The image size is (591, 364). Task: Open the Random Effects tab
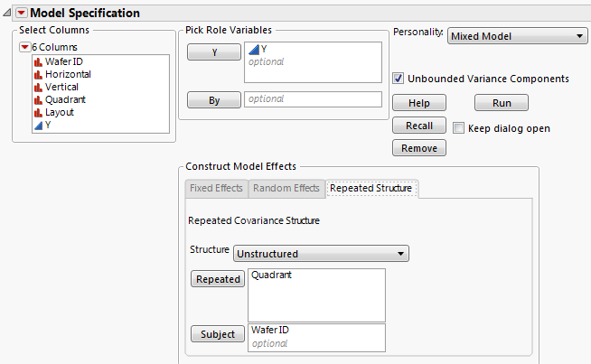coord(285,188)
